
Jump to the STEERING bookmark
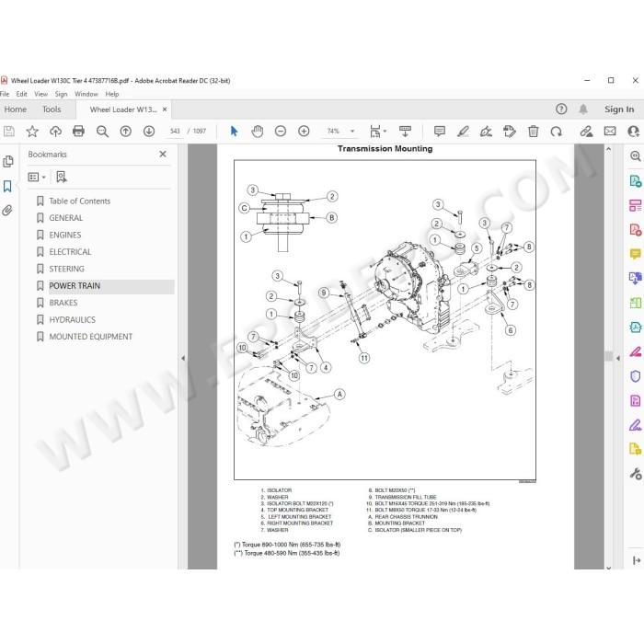[66, 269]
